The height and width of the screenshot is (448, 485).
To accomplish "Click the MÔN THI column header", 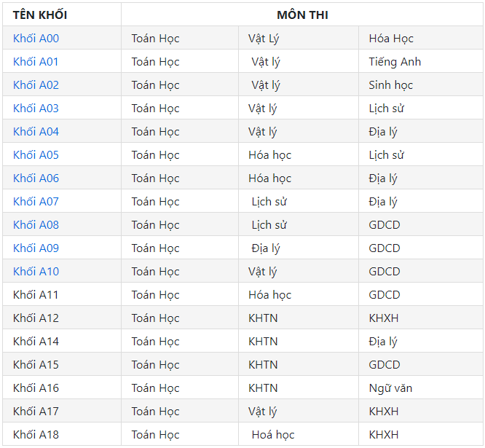I will 302,15.
